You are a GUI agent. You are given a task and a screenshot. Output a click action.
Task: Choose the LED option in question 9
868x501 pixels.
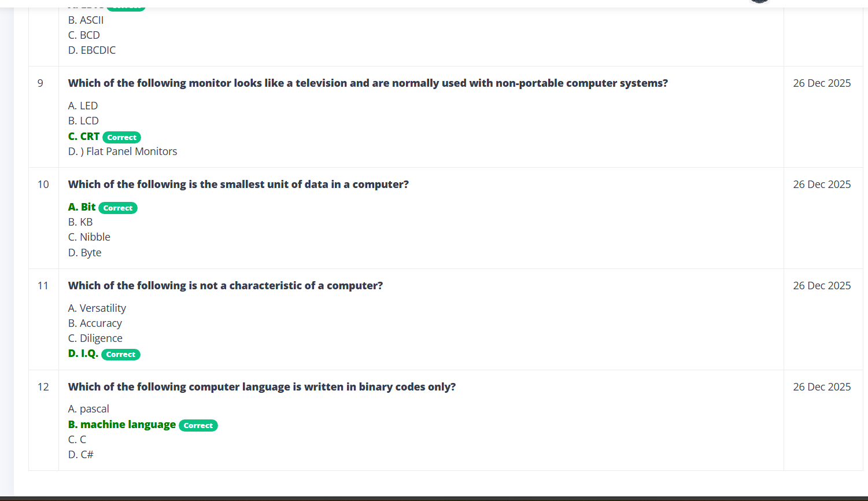(x=83, y=106)
